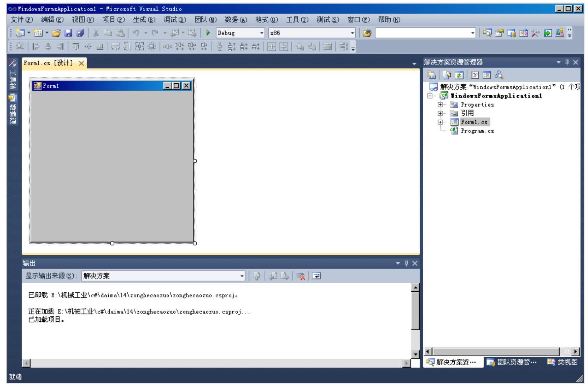Viewport: 588px width, 387px height.
Task: Click the green Start Debugging arrow
Action: (208, 33)
